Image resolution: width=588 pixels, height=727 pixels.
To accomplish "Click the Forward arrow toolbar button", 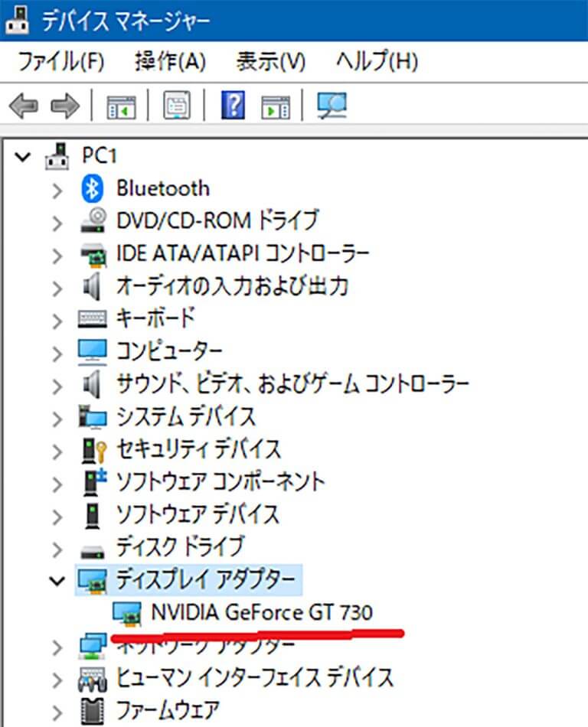I will pos(65,106).
